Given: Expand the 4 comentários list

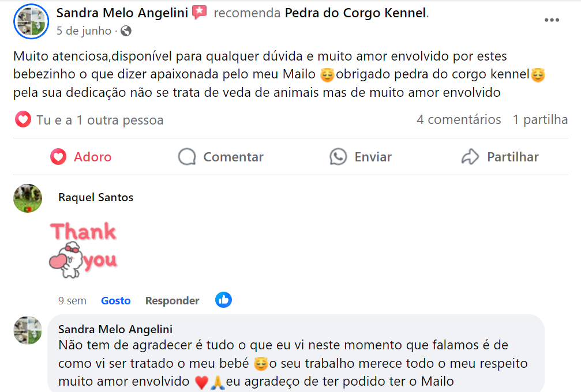Looking at the screenshot, I should tap(459, 120).
